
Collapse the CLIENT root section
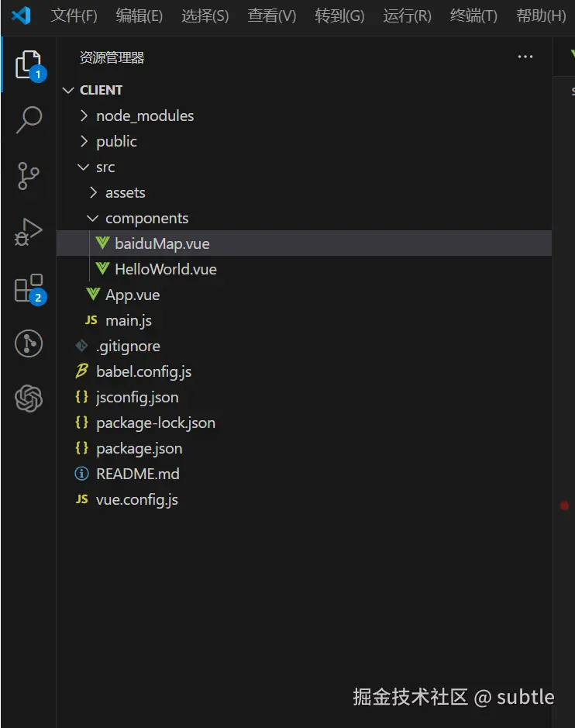(101, 90)
